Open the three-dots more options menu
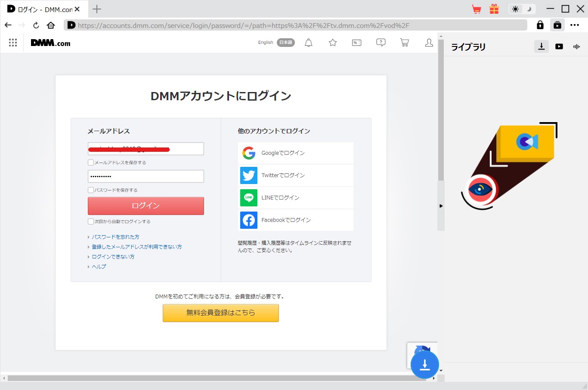The image size is (588, 390). [575, 25]
